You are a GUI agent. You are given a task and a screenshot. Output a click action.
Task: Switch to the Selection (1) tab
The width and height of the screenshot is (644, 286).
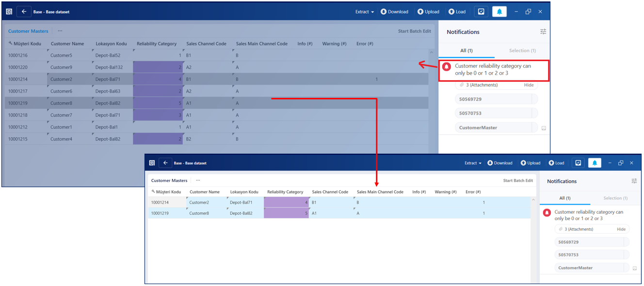pos(522,50)
